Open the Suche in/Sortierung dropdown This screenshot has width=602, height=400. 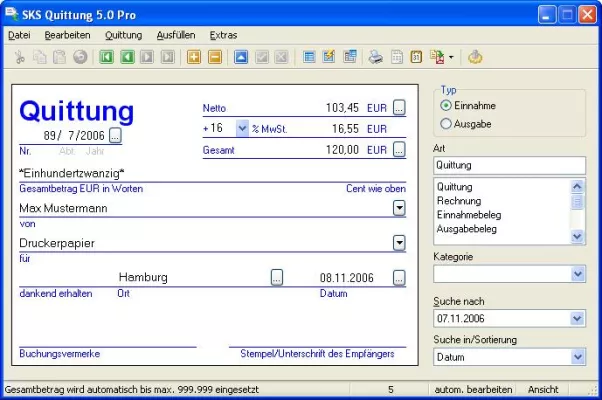pyautogui.click(x=577, y=356)
